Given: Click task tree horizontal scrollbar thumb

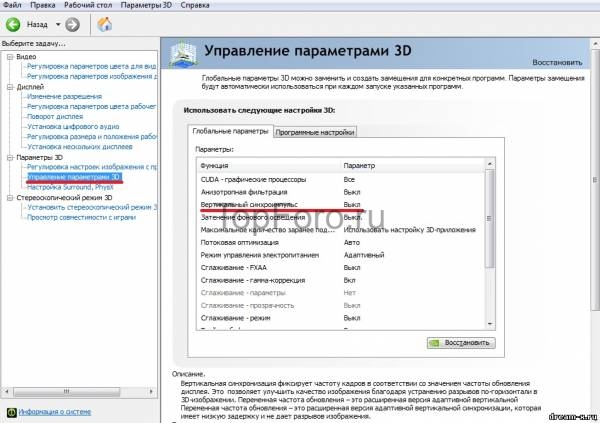Looking at the screenshot, I should click(67, 392).
